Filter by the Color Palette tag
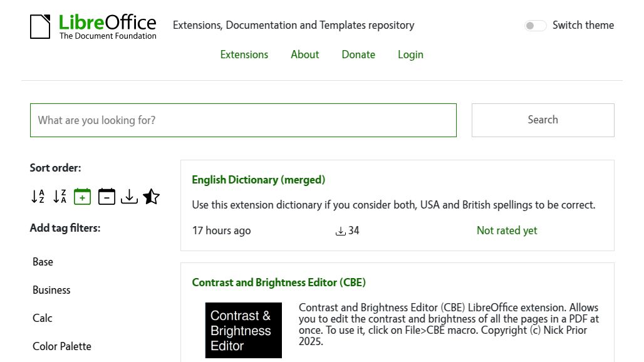This screenshot has height=362, width=644. 61,346
